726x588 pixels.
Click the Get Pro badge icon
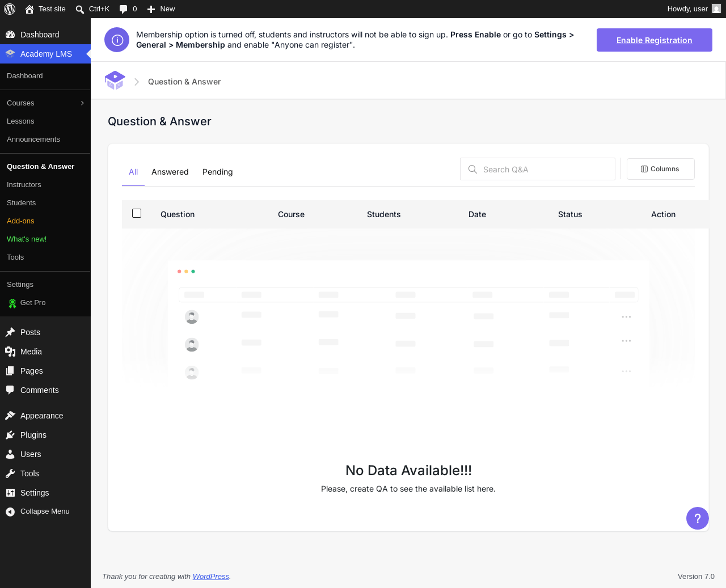click(12, 303)
